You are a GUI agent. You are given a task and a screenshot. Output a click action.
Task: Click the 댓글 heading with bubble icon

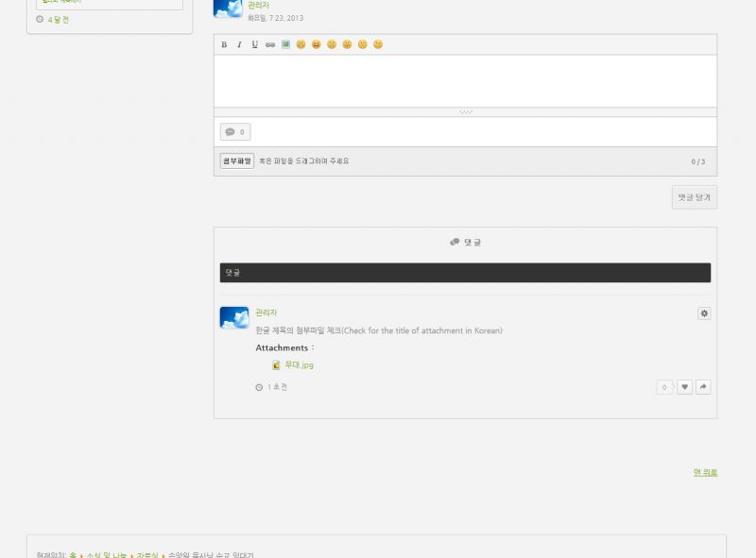point(465,242)
